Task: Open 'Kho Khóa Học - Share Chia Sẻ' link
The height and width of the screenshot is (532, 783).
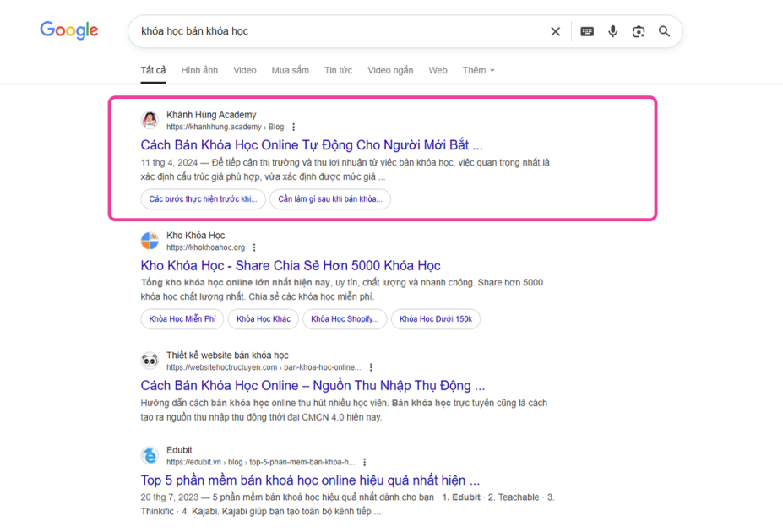Action: point(291,266)
